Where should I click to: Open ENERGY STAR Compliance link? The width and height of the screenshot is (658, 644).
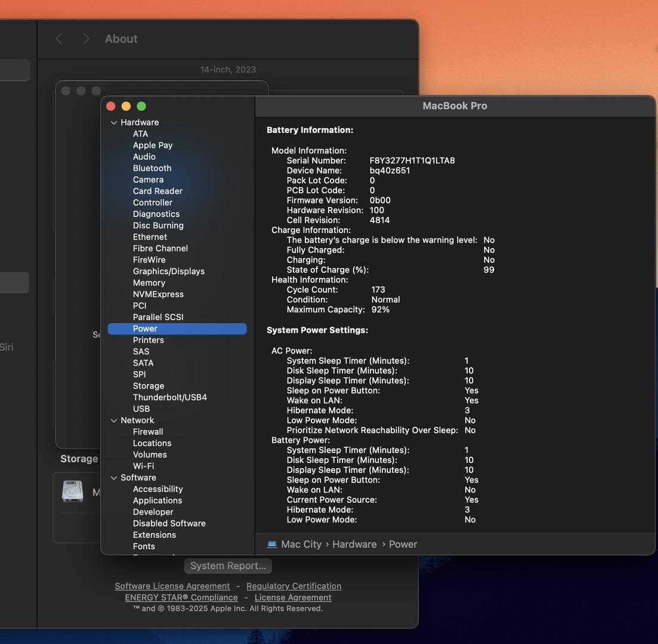[181, 597]
